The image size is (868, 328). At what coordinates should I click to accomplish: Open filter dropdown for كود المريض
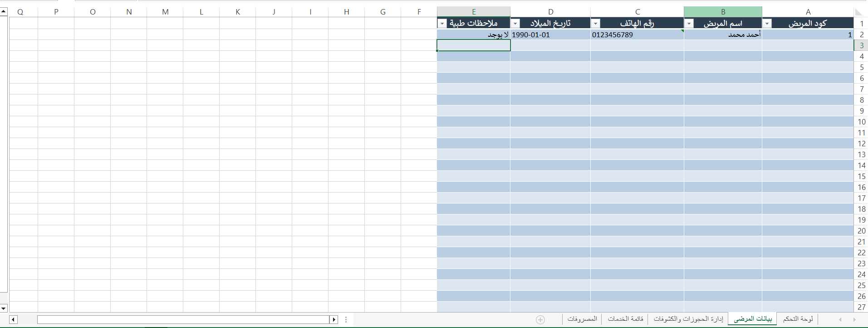[x=767, y=24]
